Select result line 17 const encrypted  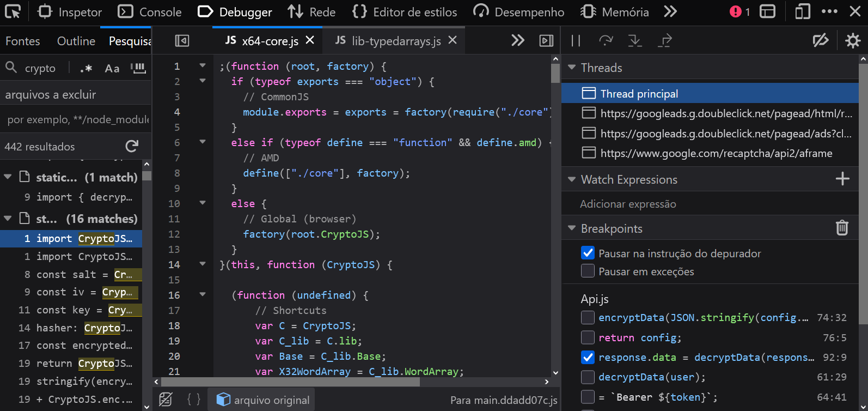(x=71, y=345)
